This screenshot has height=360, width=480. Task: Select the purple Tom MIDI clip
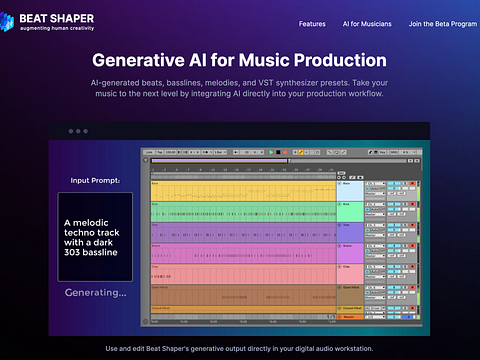243,233
